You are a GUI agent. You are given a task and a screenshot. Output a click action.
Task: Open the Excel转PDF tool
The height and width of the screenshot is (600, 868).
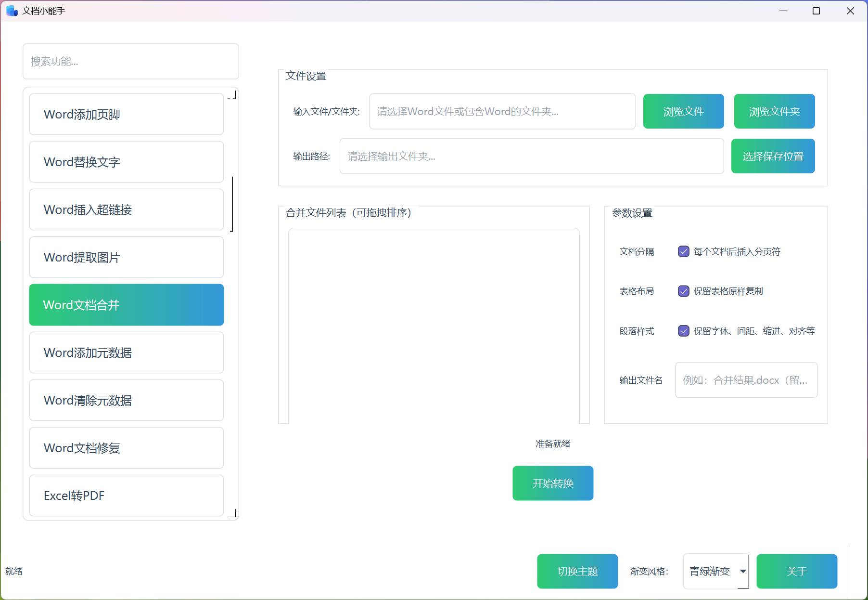(126, 496)
